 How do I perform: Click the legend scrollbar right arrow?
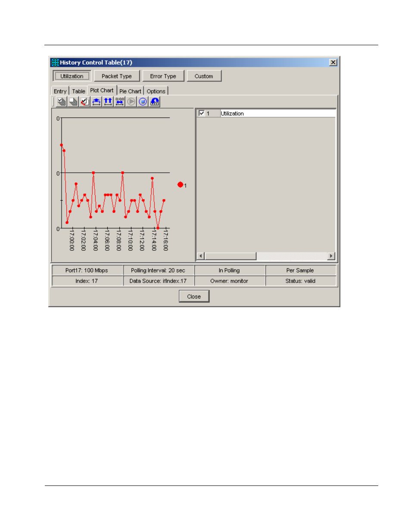(331, 256)
